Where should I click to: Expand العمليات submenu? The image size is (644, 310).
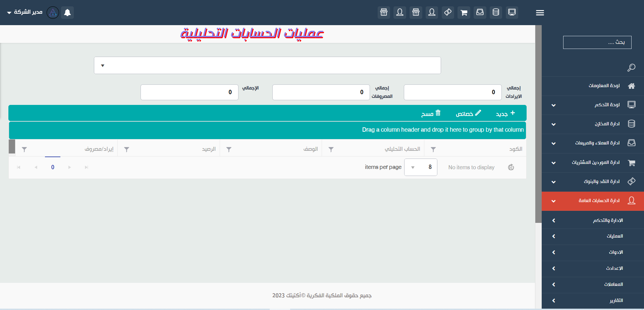(x=593, y=236)
